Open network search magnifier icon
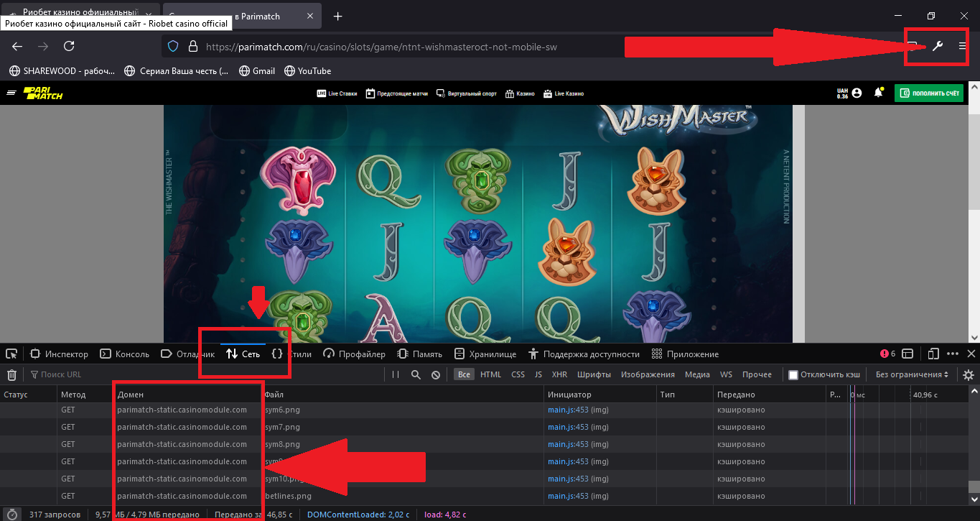Screen dimensions: 980x521 [416, 374]
